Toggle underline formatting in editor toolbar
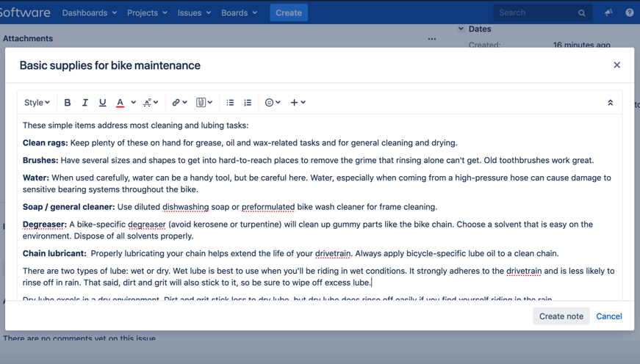Viewport: 640px width, 364px height. pos(102,103)
